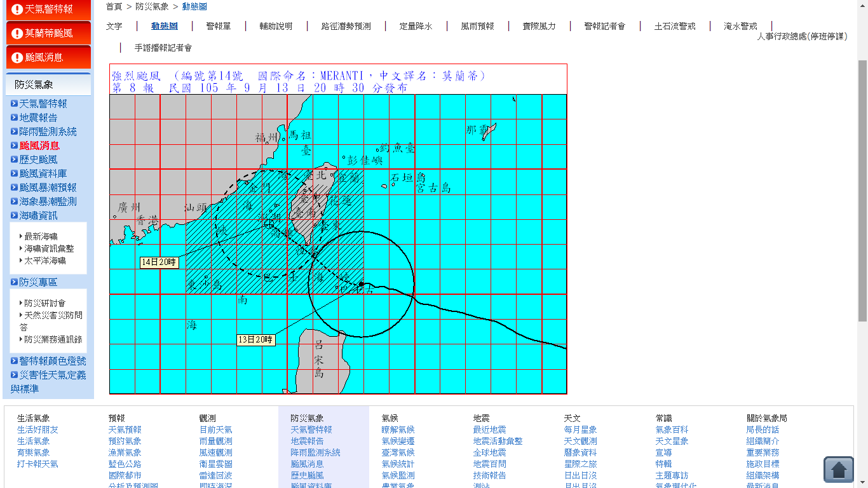Open the 路徑潛勢預測 tab
This screenshot has width=868, height=488.
(345, 27)
